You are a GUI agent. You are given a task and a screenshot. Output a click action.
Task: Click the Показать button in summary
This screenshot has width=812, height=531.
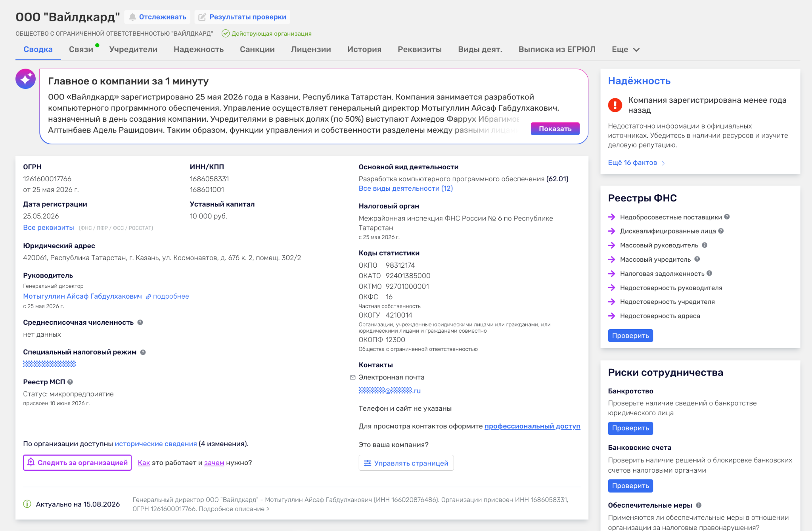pyautogui.click(x=555, y=129)
